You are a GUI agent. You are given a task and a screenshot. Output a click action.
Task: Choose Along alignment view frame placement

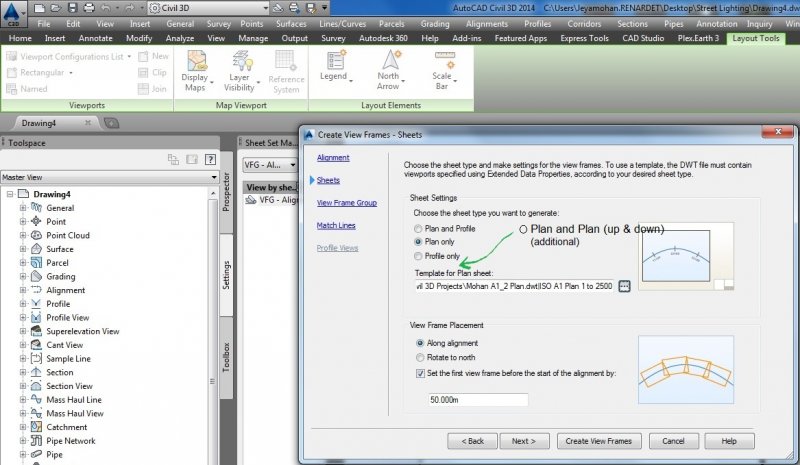point(420,343)
